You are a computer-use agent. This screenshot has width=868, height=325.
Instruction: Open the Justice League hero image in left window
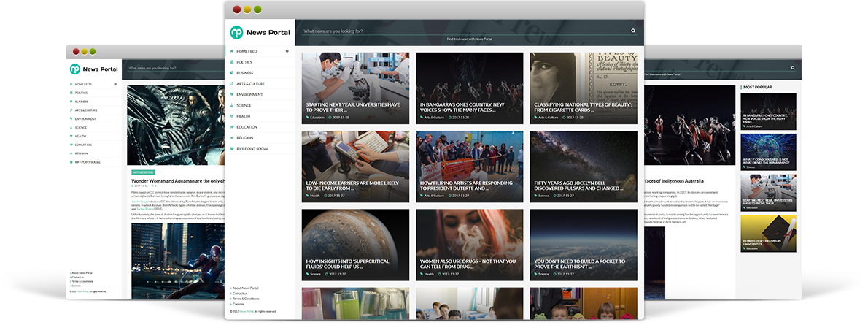(176, 125)
